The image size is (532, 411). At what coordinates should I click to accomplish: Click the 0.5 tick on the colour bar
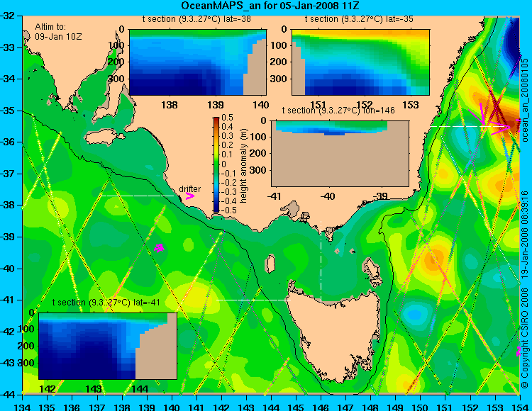(227, 118)
